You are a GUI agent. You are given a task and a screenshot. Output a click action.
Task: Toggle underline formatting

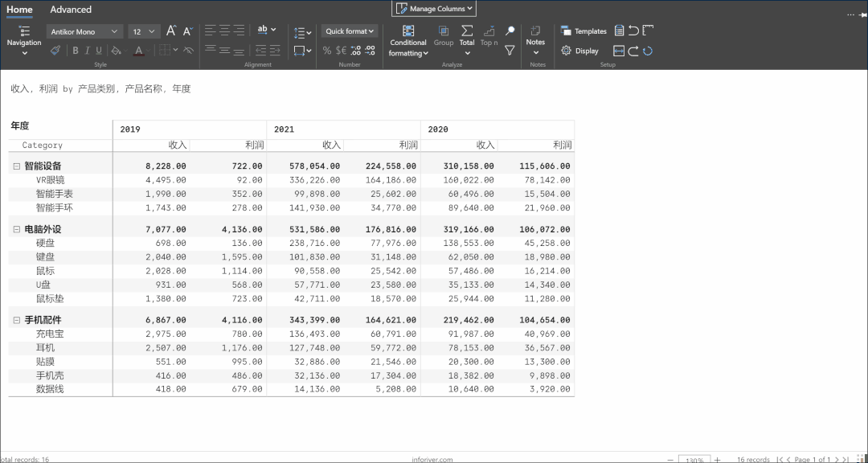[x=99, y=51]
